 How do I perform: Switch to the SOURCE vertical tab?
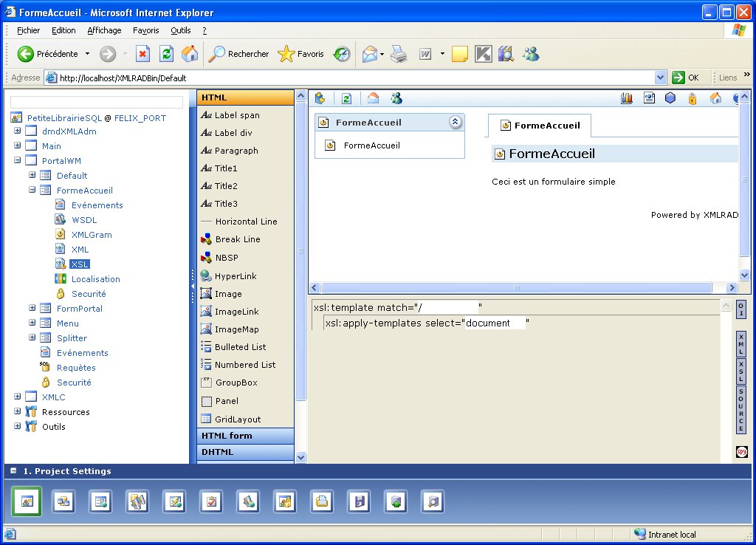(x=741, y=409)
